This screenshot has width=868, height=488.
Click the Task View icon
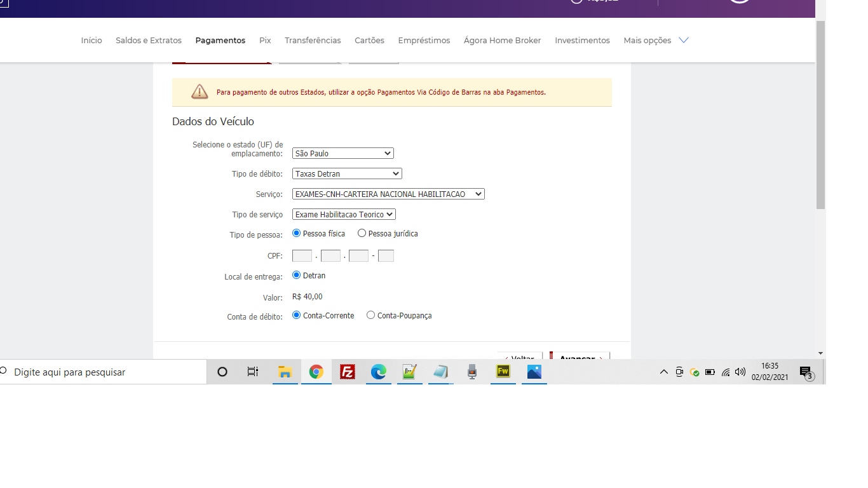tap(253, 372)
